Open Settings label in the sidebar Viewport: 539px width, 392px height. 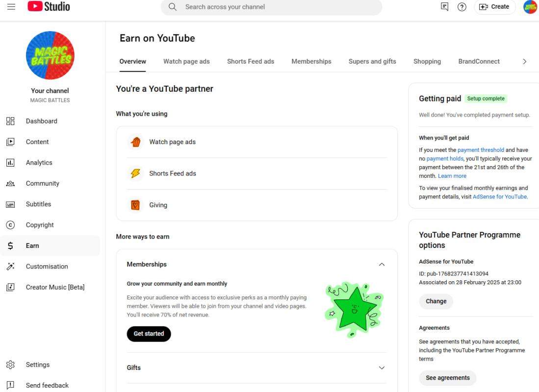point(38,365)
